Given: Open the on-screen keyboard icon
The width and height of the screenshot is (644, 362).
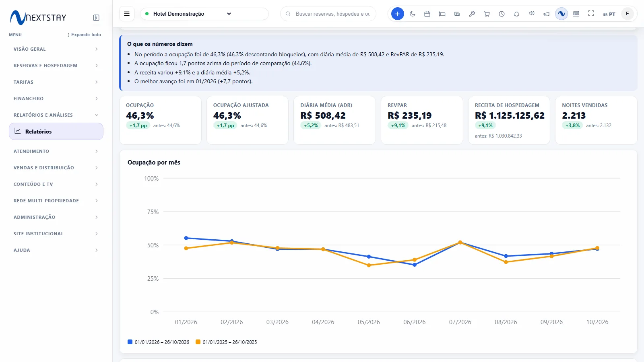Looking at the screenshot, I should (x=576, y=14).
